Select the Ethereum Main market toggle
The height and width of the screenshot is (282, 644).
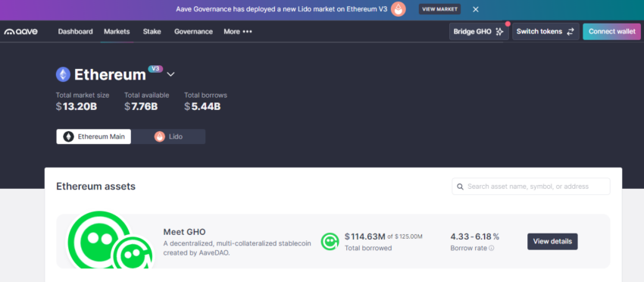[x=94, y=136]
